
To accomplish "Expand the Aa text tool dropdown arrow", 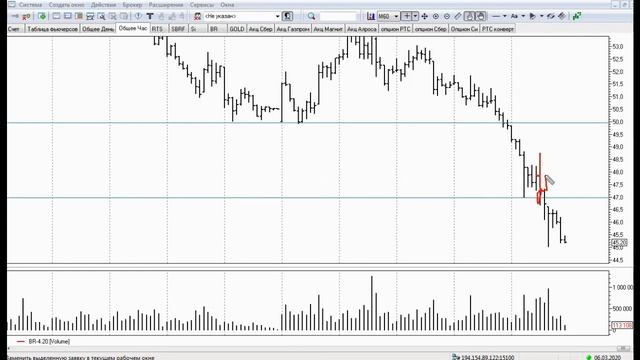I will coord(523,16).
